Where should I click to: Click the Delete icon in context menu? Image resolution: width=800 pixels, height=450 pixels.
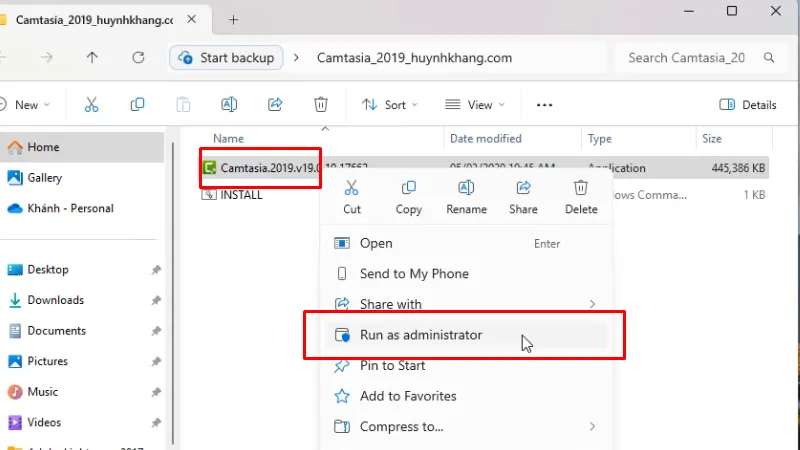[581, 188]
